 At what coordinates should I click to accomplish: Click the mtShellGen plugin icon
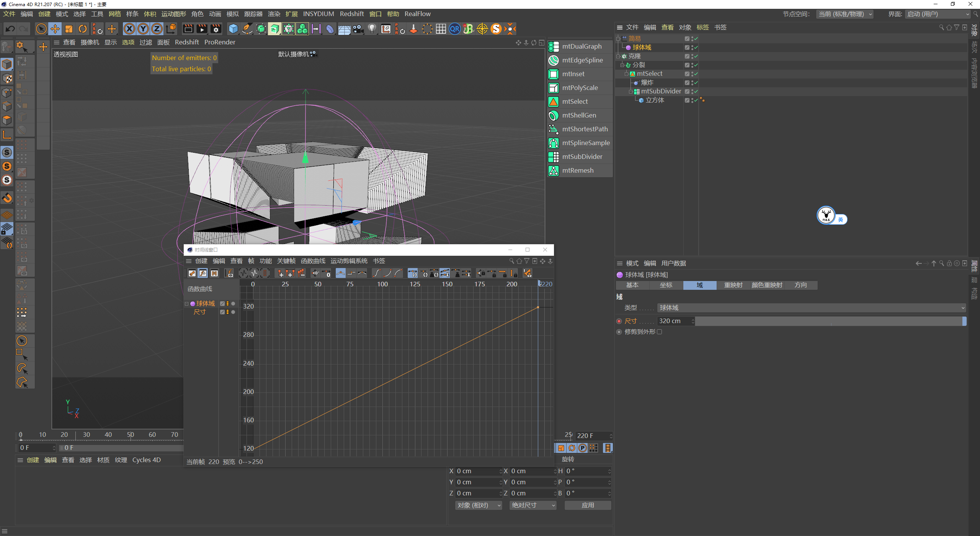(554, 115)
